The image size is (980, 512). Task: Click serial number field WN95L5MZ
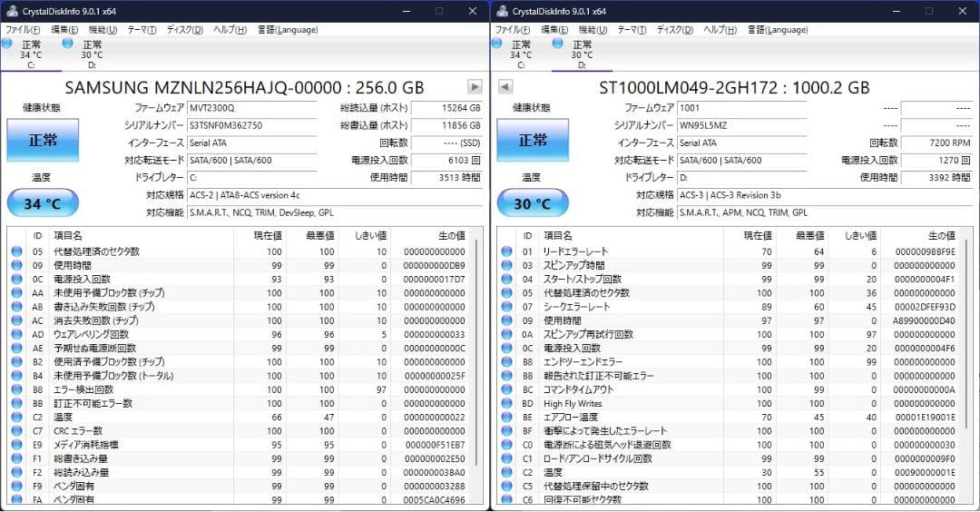pos(742,125)
